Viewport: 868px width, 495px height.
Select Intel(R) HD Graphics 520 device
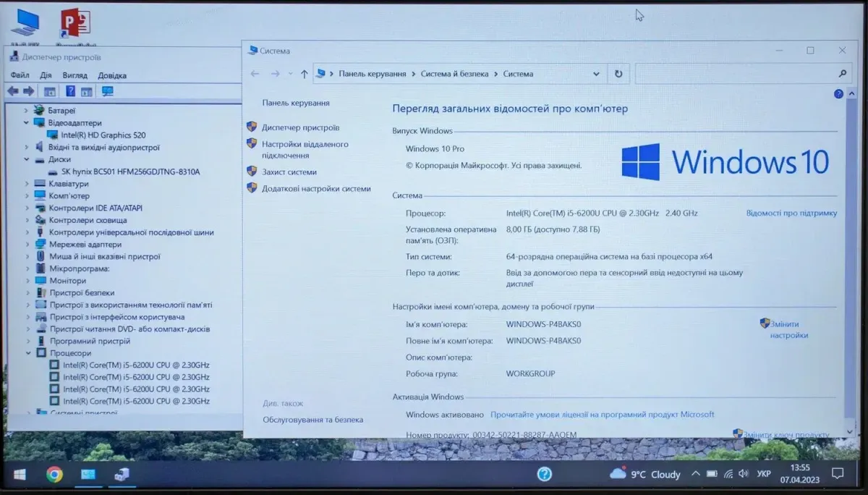tap(103, 135)
